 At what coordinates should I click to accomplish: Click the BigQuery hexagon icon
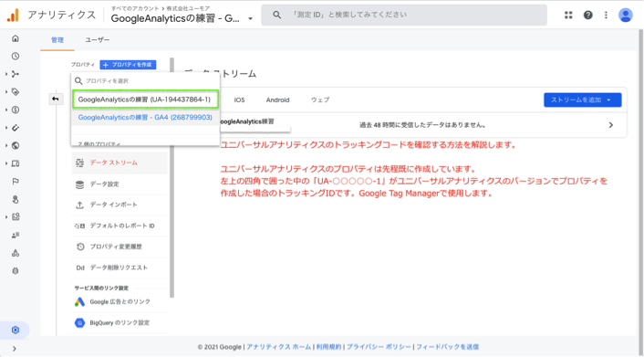[79, 323]
